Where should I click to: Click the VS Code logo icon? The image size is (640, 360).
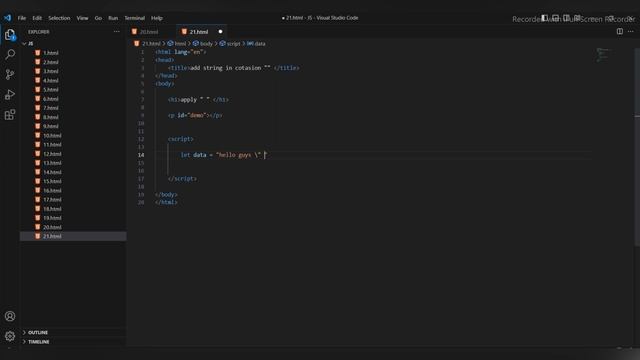pos(7,18)
